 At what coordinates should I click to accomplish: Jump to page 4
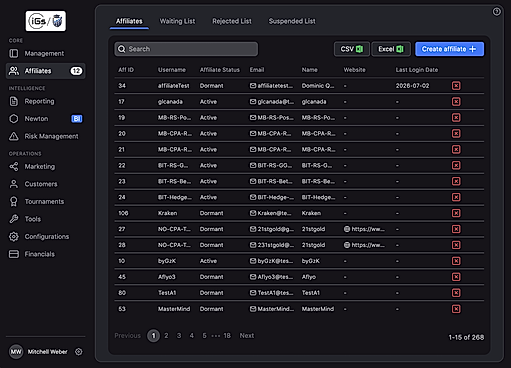[x=192, y=336]
